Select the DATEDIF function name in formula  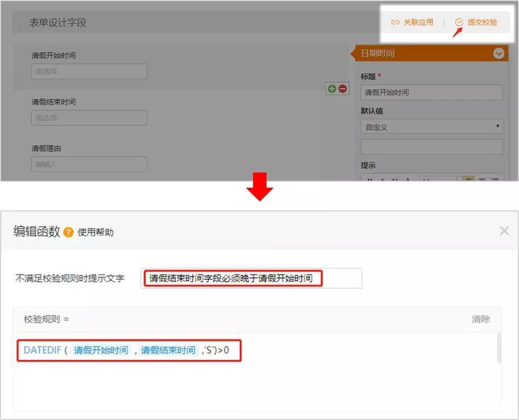click(x=42, y=350)
